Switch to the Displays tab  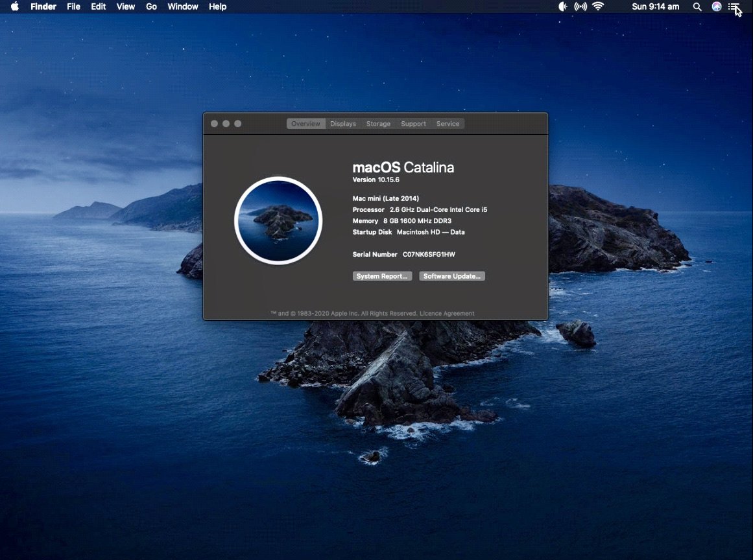(x=343, y=124)
